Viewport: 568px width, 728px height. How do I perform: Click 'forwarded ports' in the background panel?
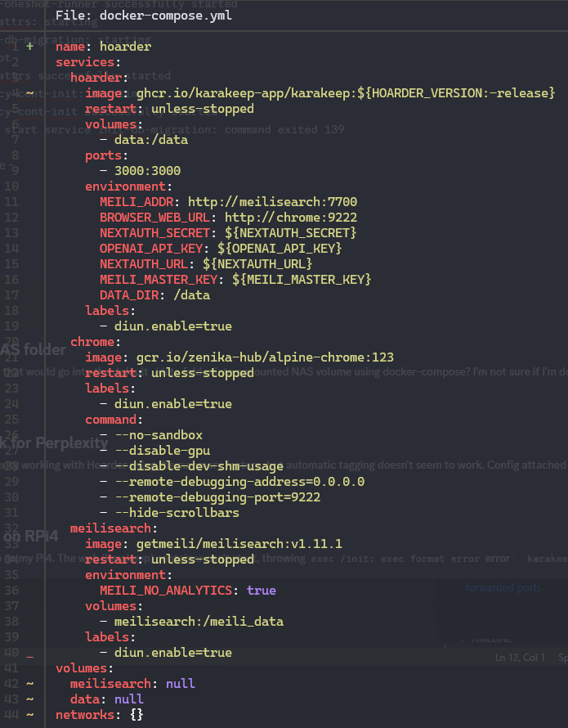503,588
